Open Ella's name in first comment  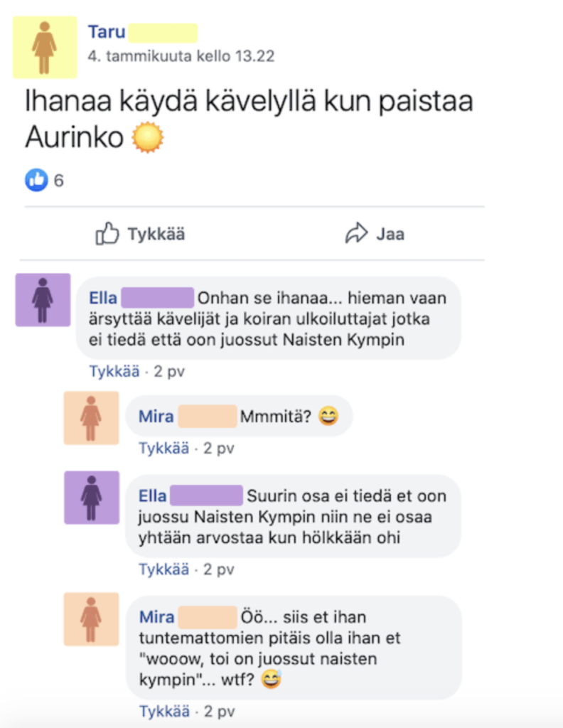pyautogui.click(x=103, y=298)
